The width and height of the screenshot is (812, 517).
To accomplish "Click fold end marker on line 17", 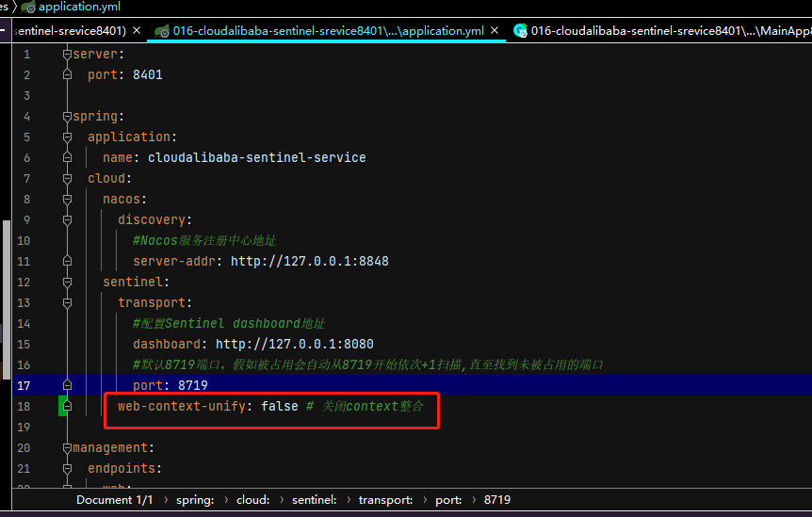I will (67, 385).
